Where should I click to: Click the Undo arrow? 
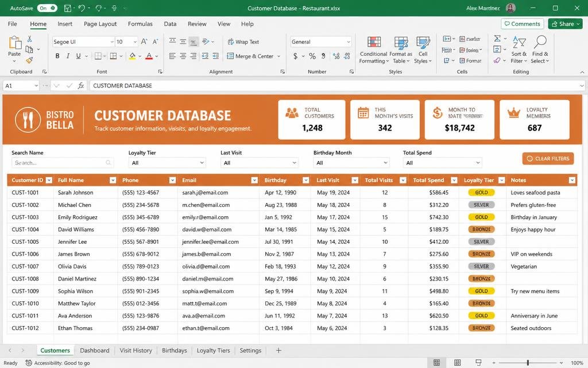82,8
